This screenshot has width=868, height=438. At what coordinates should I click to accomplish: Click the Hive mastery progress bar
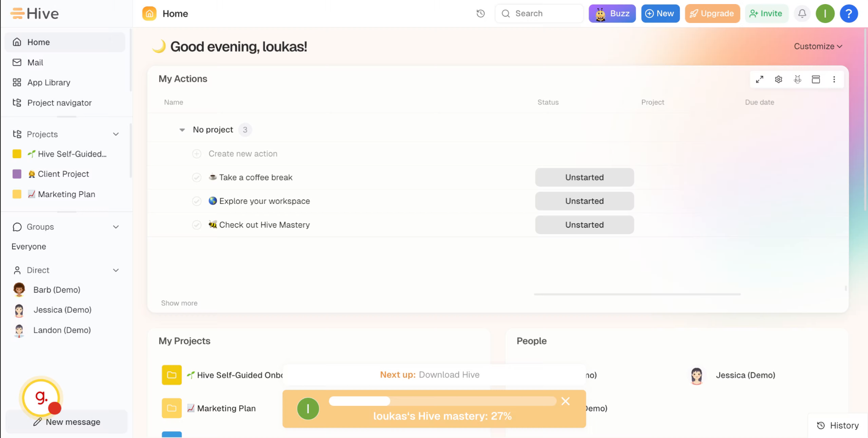click(x=443, y=401)
